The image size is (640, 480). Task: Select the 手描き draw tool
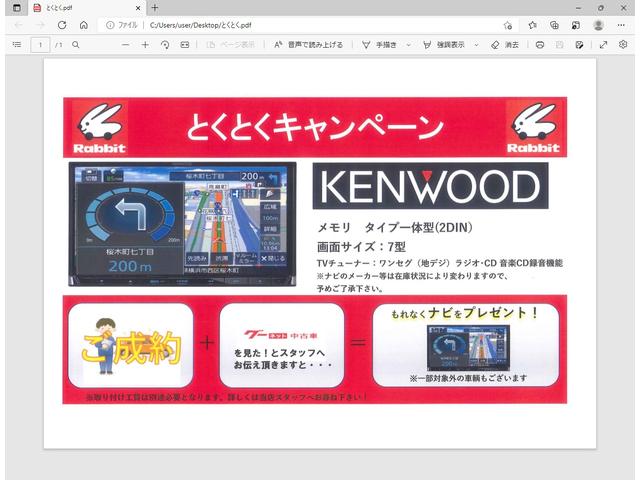tap(380, 44)
